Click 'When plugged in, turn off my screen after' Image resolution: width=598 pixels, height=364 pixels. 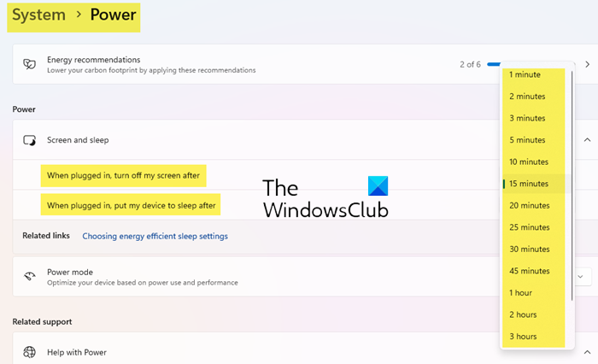[x=123, y=175]
